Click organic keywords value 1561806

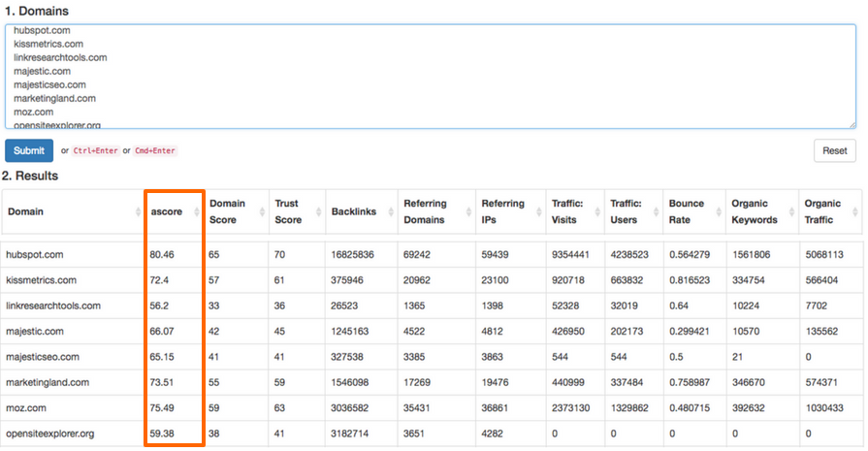pyautogui.click(x=752, y=254)
